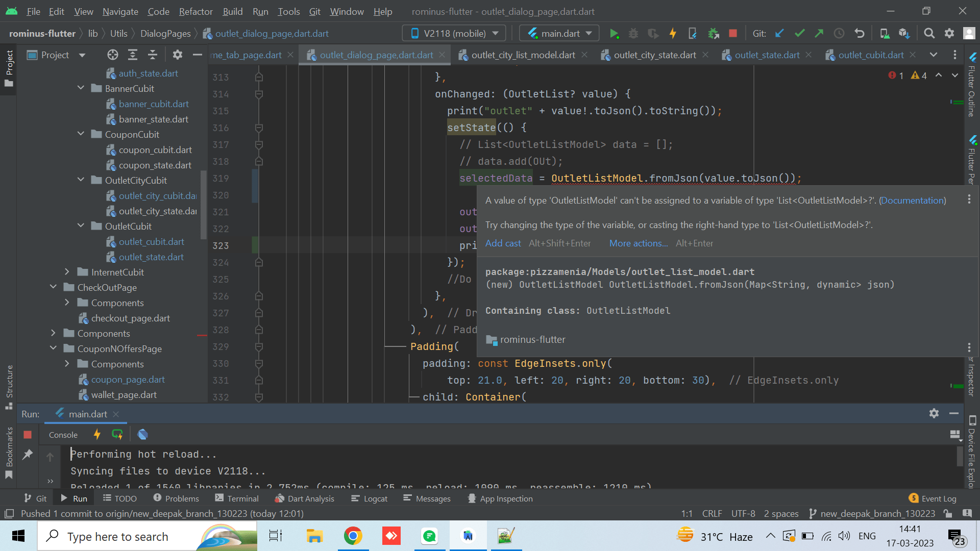This screenshot has height=551, width=980.
Task: Toggle the Bookmarks tool window button
Action: (x=9, y=453)
